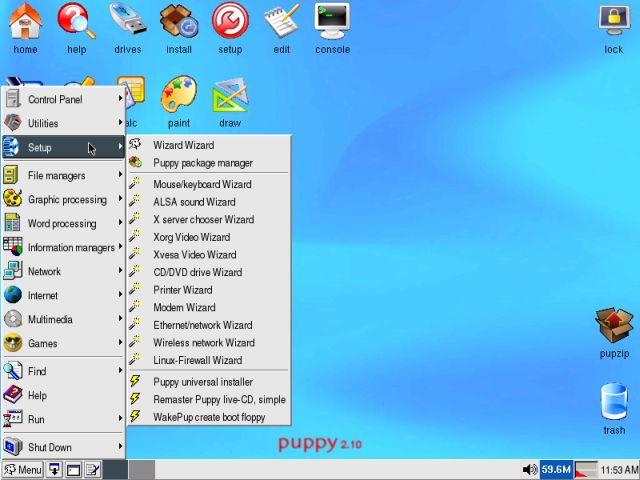Click the 59.6M free memory indicator
This screenshot has width=640, height=480.
pyautogui.click(x=556, y=469)
